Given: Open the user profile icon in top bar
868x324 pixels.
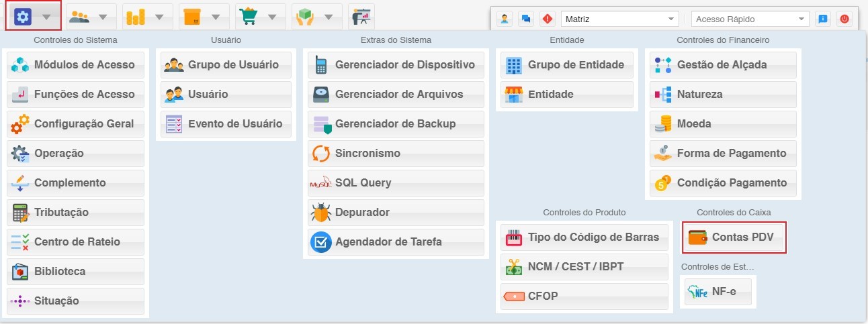Looking at the screenshot, I should coord(505,19).
